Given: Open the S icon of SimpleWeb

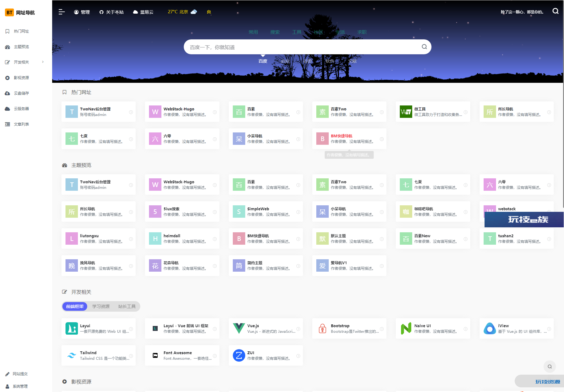Looking at the screenshot, I should pos(239,212).
